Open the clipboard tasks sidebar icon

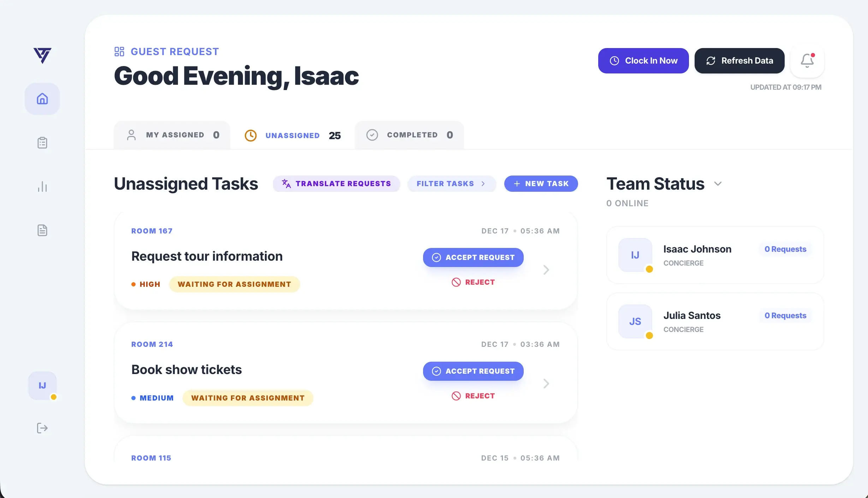(42, 143)
